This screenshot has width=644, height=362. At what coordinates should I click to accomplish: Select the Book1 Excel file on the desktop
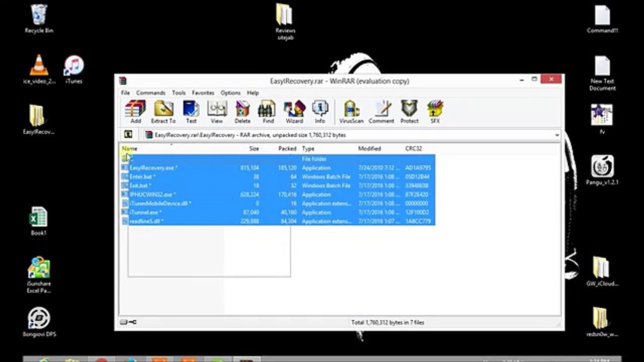[38, 221]
